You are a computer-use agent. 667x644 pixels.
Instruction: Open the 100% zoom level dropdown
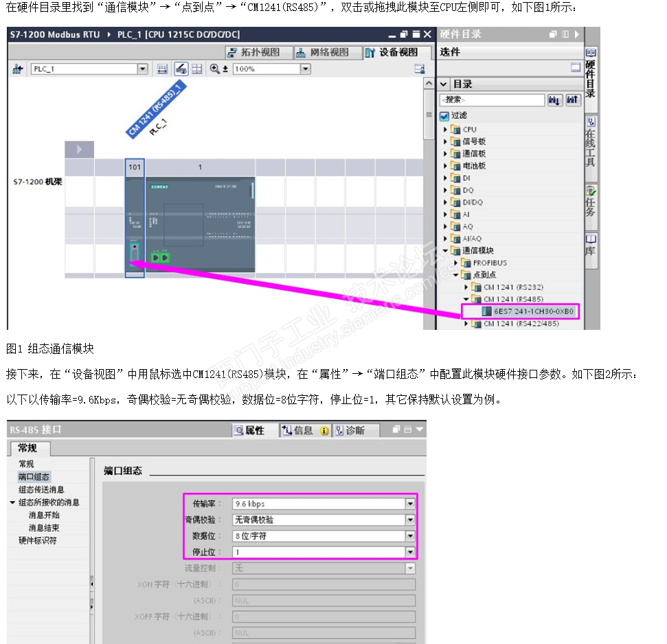coord(306,69)
